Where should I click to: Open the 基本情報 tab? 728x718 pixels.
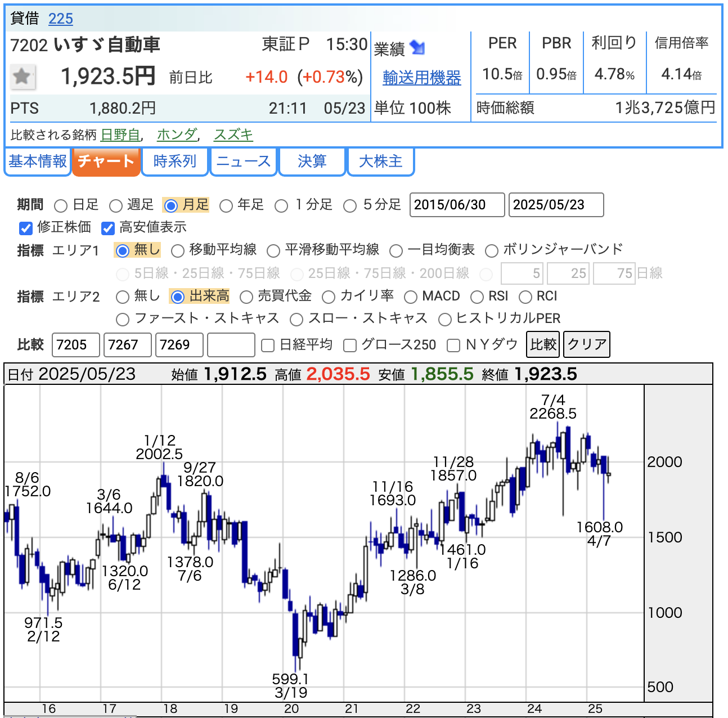point(38,161)
